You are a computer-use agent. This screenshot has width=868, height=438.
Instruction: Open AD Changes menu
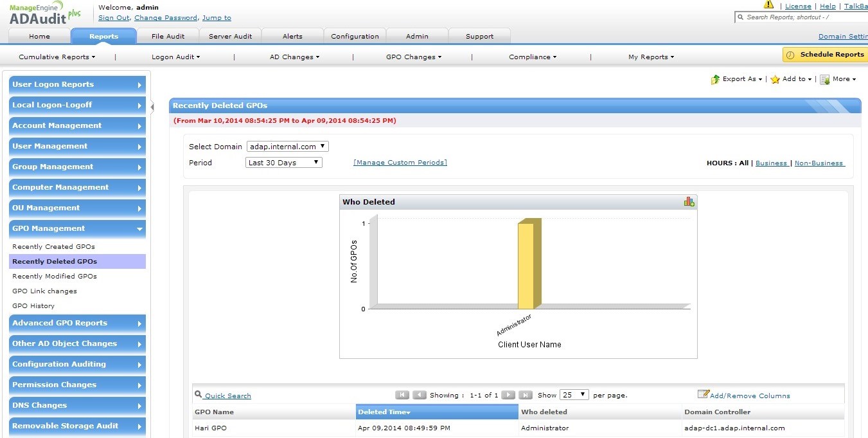click(x=295, y=57)
